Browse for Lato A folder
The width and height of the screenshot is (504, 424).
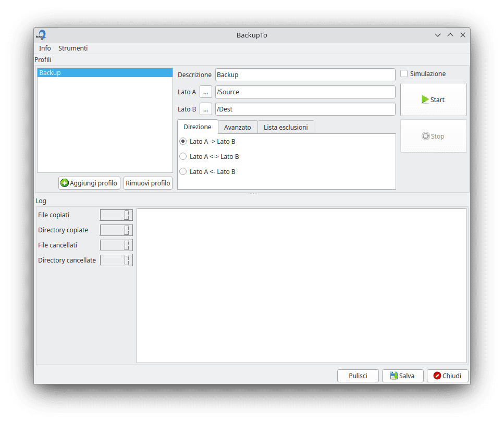coord(206,92)
